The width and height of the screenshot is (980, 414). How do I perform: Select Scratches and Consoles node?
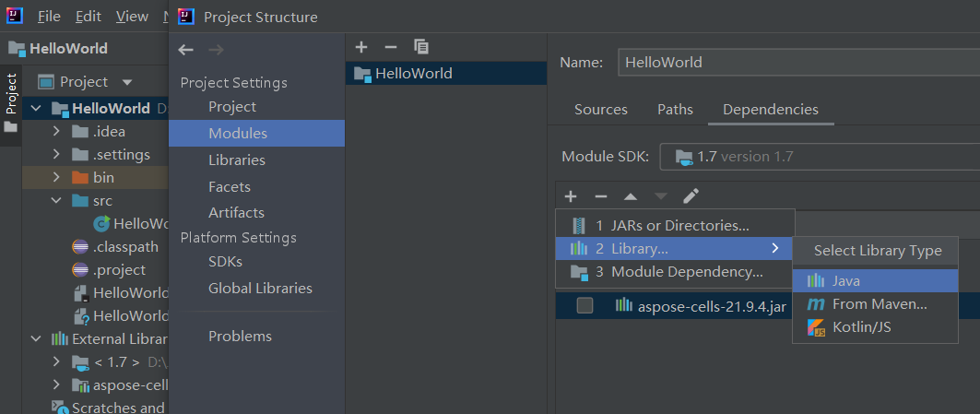coord(110,408)
